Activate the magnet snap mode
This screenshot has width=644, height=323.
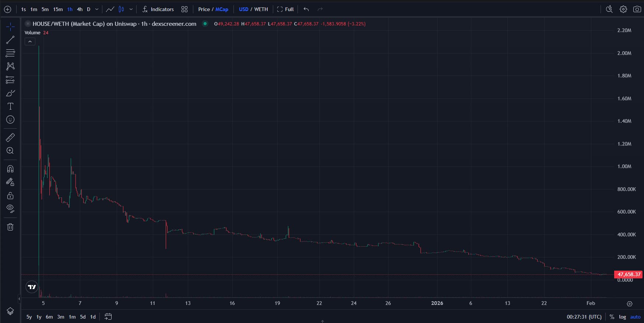pyautogui.click(x=10, y=169)
